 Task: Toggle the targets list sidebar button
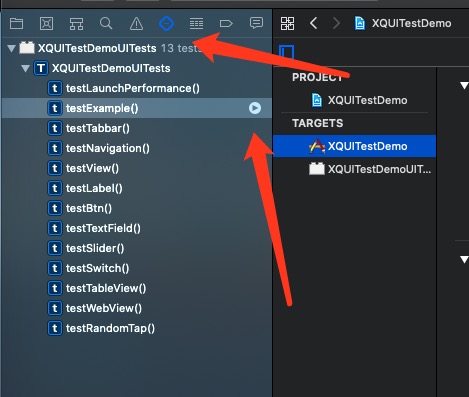(x=287, y=52)
